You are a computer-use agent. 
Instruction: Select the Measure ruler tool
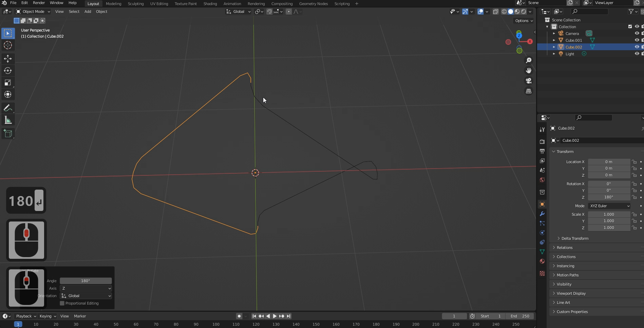(x=8, y=120)
